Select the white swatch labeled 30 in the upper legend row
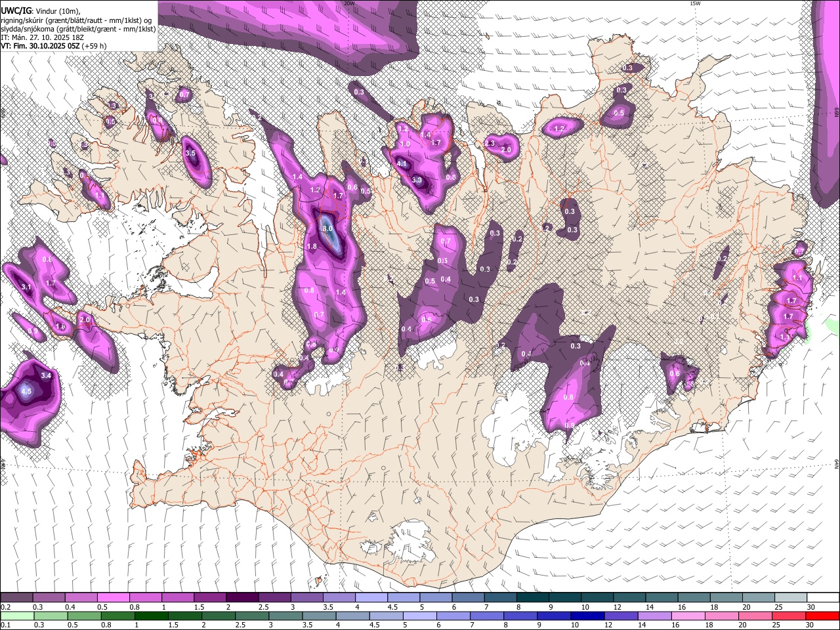Image resolution: width=840 pixels, height=630 pixels. 823,598
